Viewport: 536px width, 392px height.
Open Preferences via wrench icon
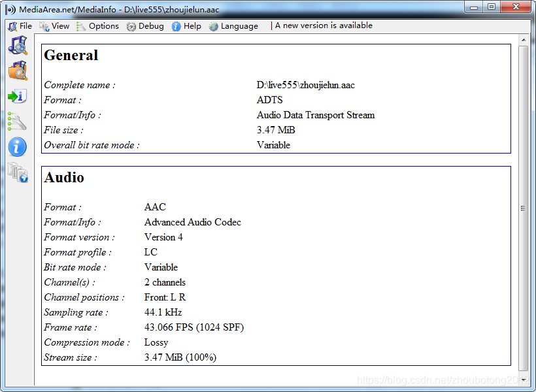17,122
